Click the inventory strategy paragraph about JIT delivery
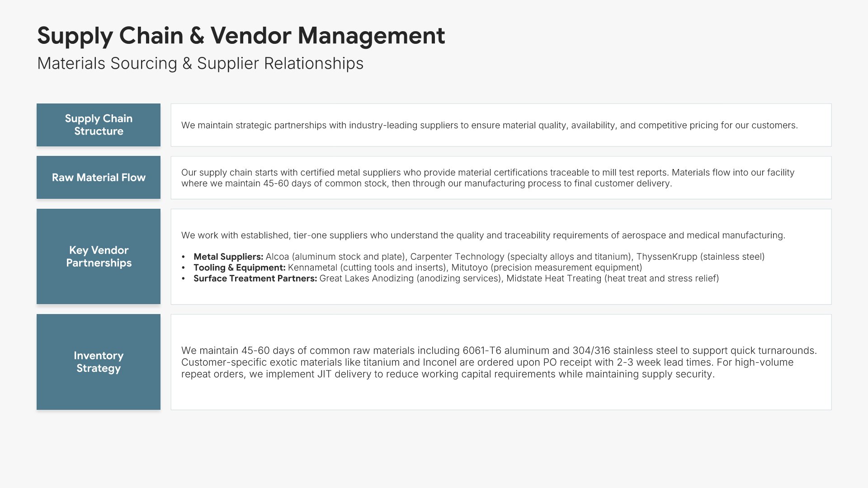Screen dimensions: 868x488 [499, 362]
